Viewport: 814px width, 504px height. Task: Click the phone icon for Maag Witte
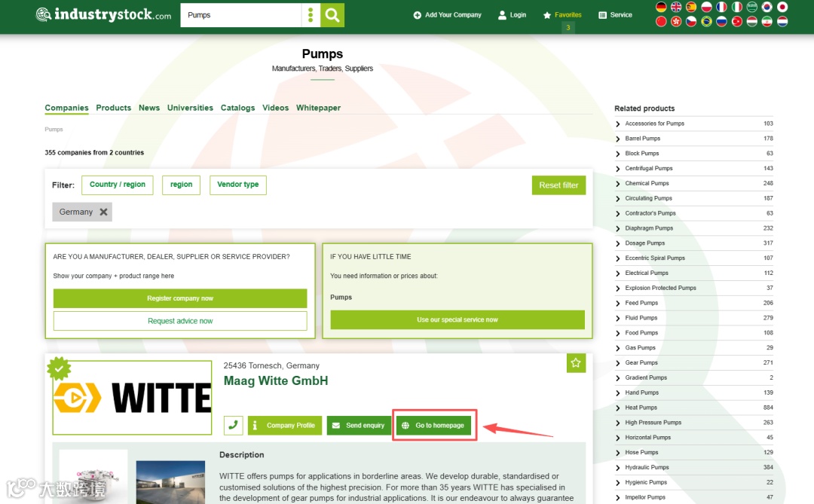233,425
